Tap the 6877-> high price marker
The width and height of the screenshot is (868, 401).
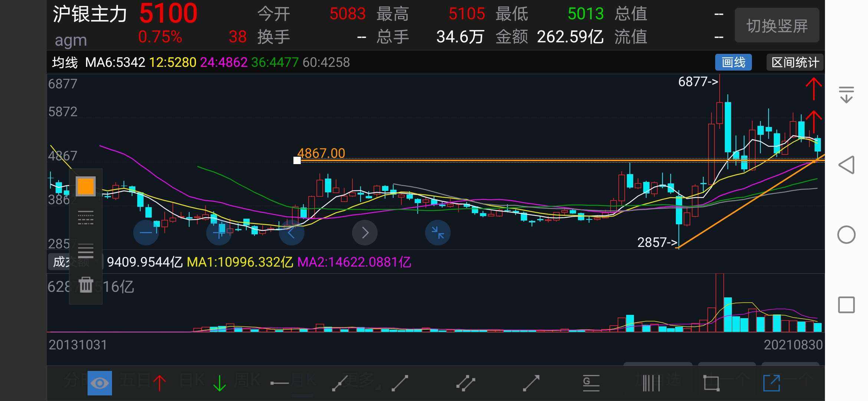click(x=698, y=82)
